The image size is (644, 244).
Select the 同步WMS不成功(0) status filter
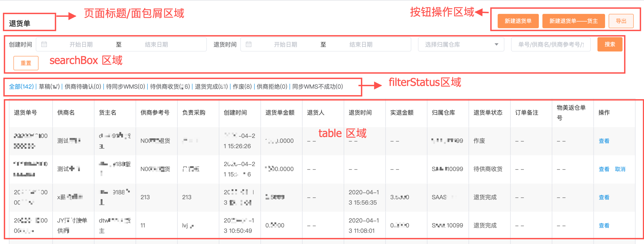point(318,87)
